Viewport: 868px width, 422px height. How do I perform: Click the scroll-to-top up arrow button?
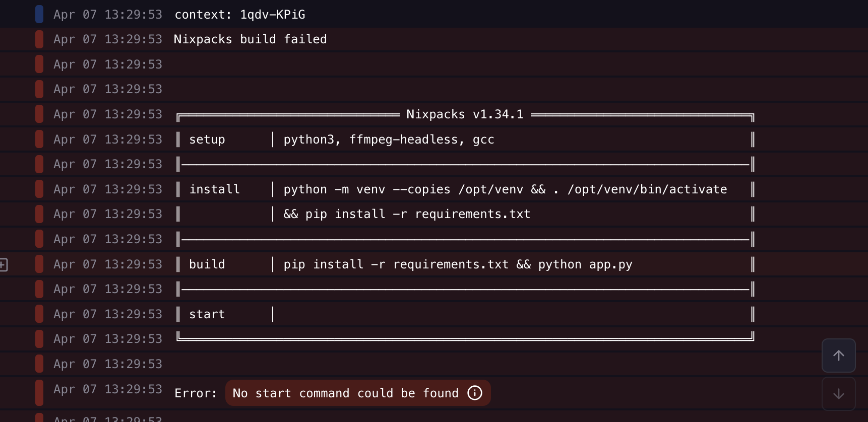click(838, 356)
